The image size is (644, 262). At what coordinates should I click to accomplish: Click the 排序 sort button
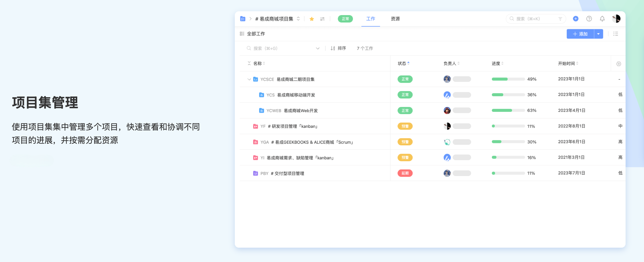pos(338,48)
